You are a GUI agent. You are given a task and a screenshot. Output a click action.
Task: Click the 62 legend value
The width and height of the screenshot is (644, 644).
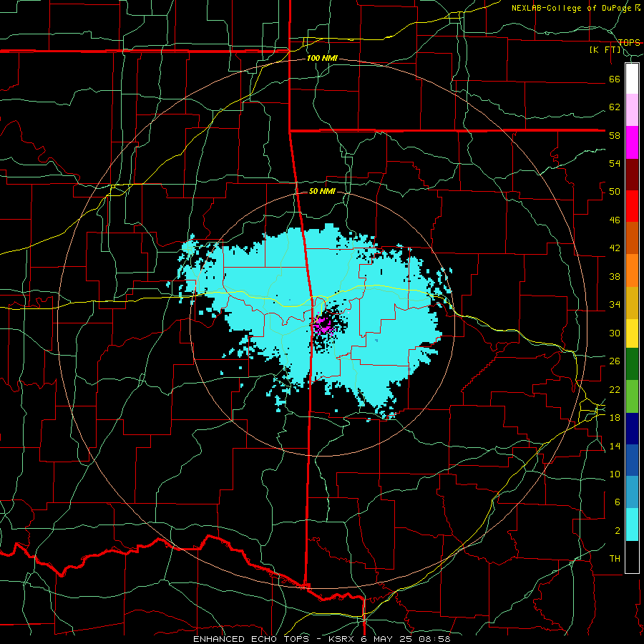coord(615,107)
